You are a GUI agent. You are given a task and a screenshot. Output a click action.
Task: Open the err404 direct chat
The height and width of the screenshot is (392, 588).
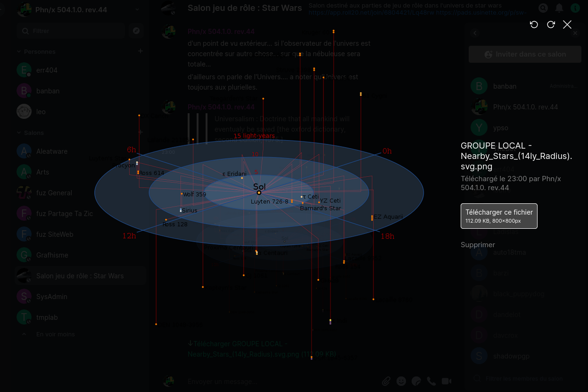(x=80, y=70)
